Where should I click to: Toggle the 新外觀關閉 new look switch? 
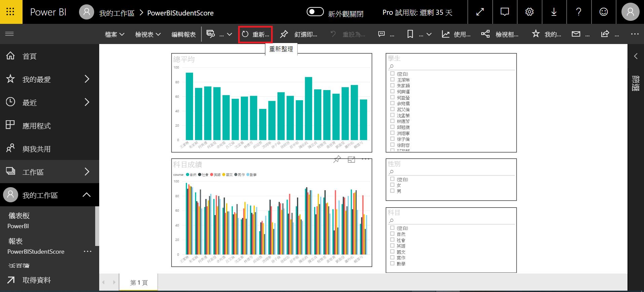click(315, 12)
